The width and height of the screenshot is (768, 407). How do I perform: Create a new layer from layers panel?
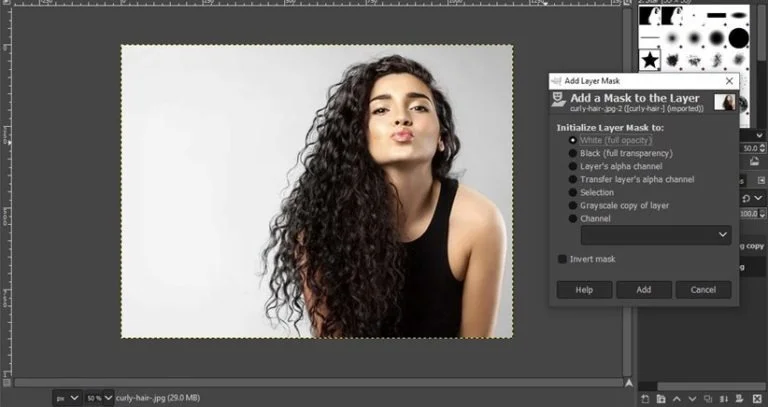(x=645, y=399)
